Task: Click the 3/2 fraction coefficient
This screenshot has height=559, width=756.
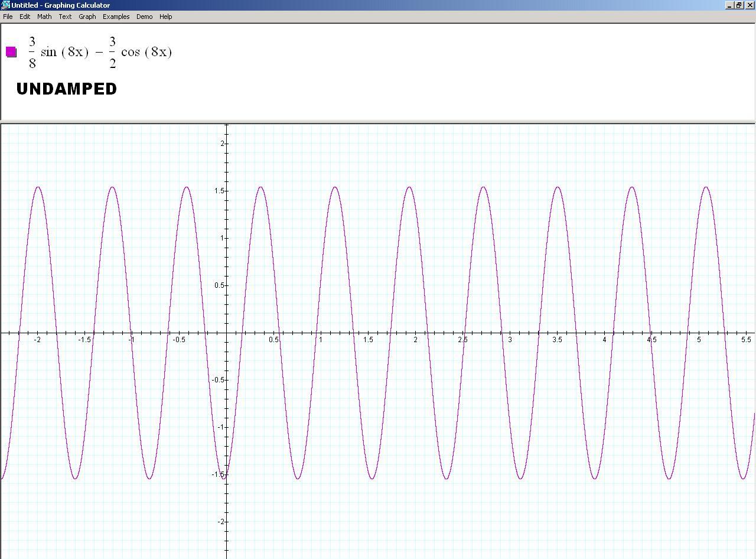Action: (112, 52)
